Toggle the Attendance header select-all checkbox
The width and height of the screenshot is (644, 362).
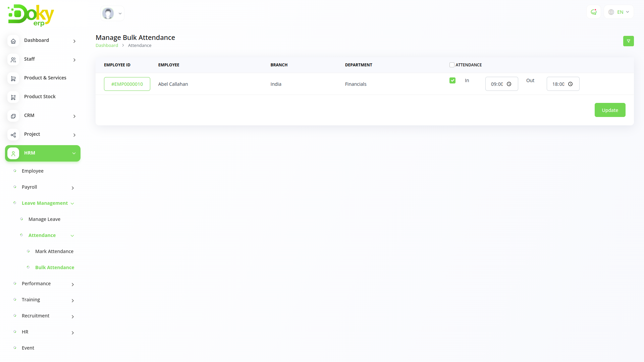(x=452, y=65)
